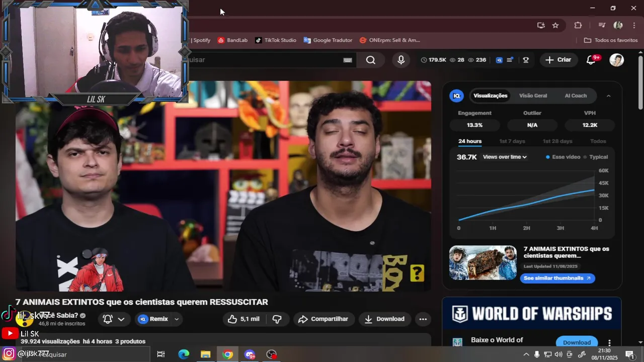Expand the Remix dropdown arrow
This screenshot has width=644, height=362.
177,319
